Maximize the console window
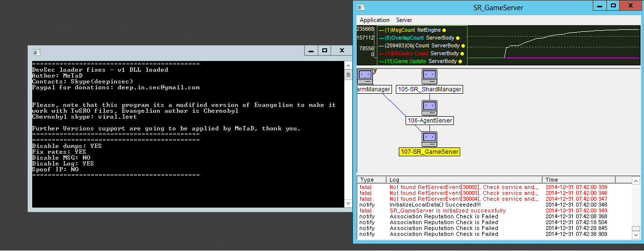The image size is (644, 251). (x=325, y=50)
